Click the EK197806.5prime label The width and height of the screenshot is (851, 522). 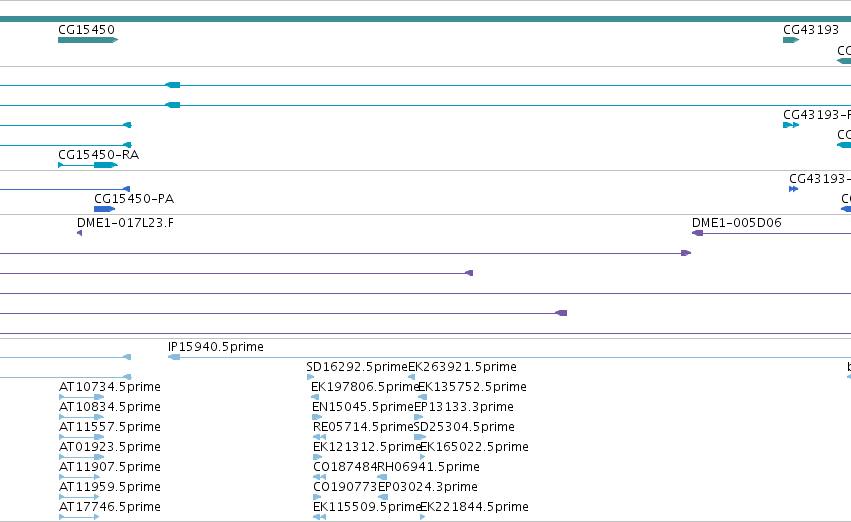pos(365,387)
